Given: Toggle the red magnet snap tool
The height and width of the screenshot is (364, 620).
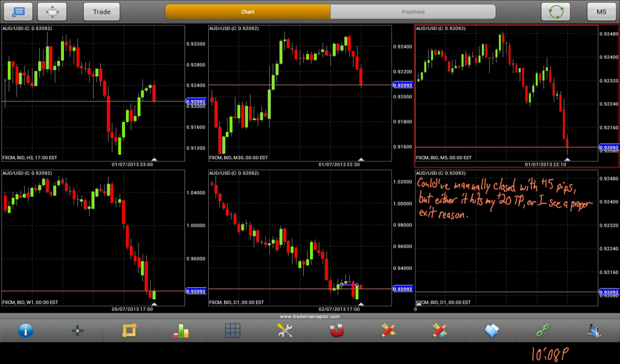Looking at the screenshot, I should (x=336, y=330).
